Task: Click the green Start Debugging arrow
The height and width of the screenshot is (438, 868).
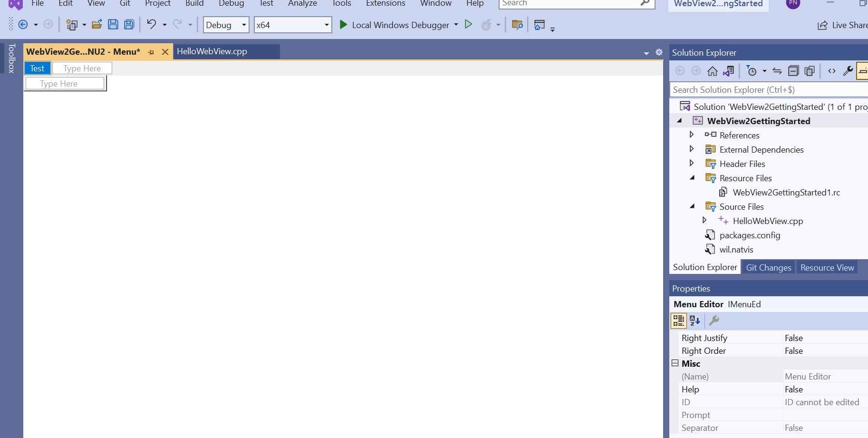Action: click(343, 24)
